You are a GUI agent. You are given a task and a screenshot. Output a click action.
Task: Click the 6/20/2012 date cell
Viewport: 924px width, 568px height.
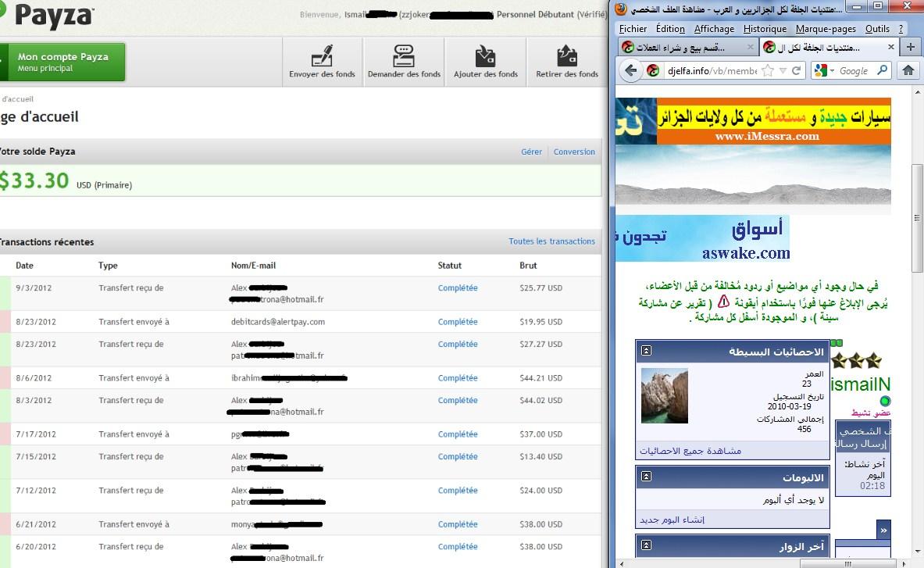(x=35, y=546)
